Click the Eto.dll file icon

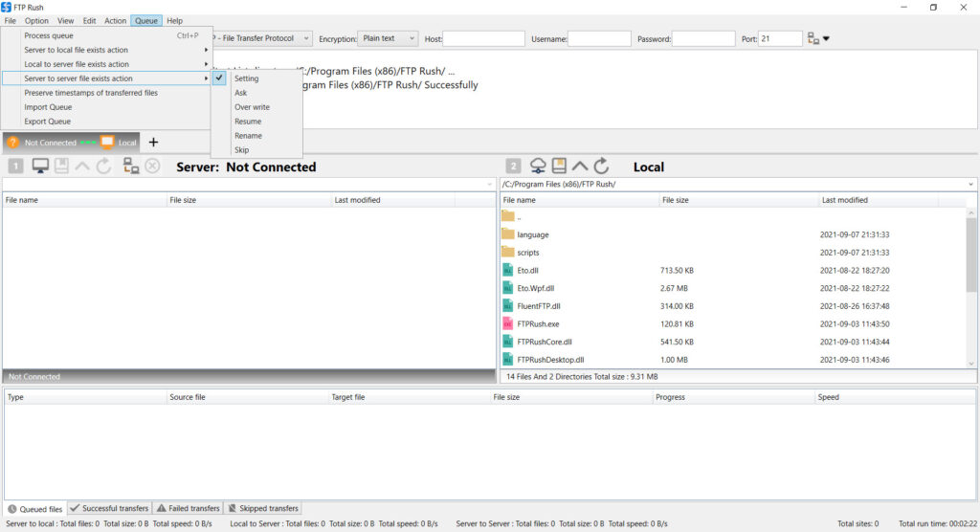[x=507, y=270]
